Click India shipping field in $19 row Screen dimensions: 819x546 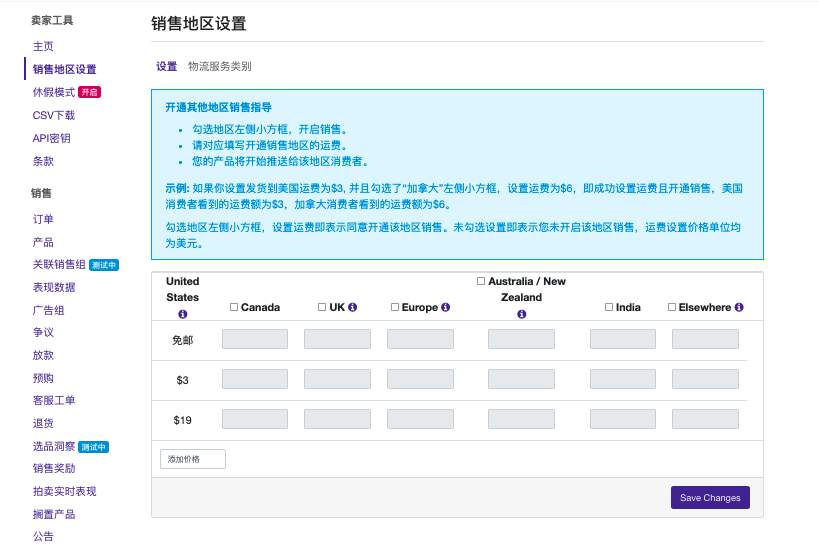click(x=623, y=419)
